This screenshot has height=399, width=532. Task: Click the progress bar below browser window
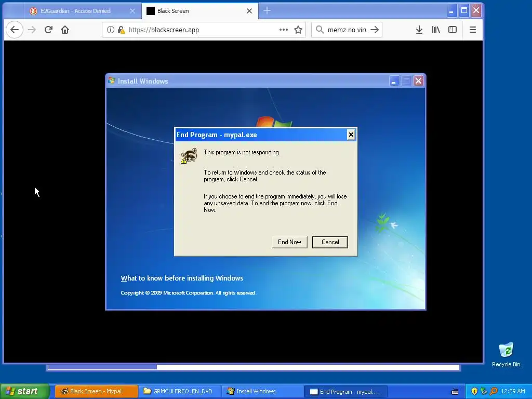click(254, 367)
